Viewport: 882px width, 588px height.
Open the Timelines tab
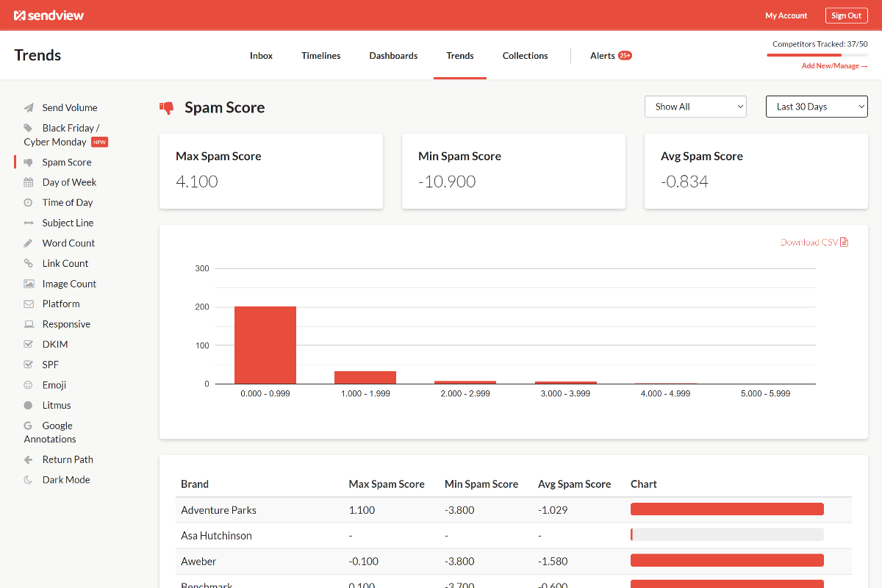pyautogui.click(x=320, y=55)
